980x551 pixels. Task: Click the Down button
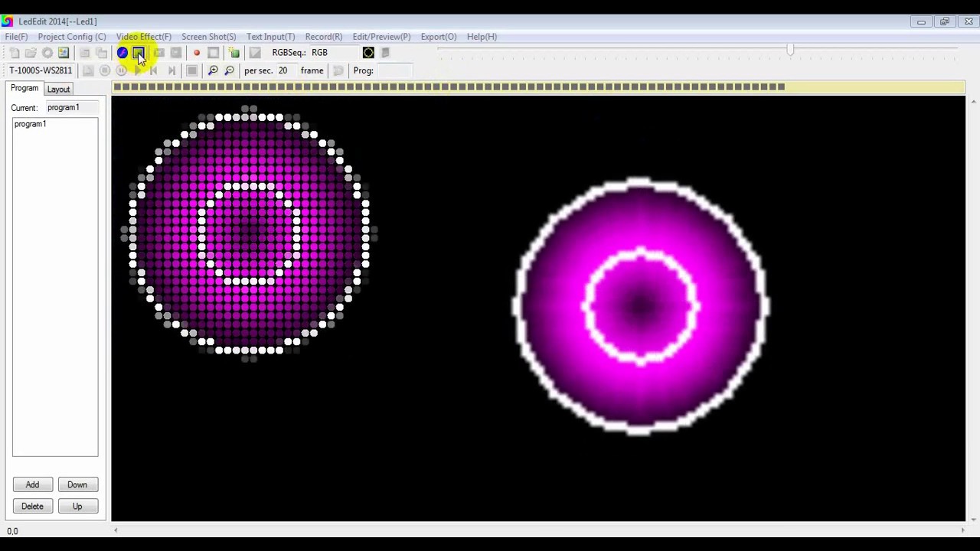77,484
